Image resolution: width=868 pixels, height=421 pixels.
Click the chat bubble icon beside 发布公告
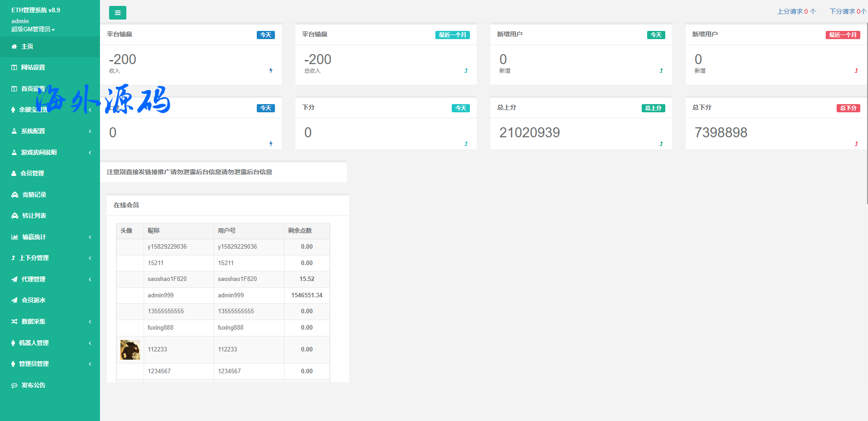tap(15, 386)
